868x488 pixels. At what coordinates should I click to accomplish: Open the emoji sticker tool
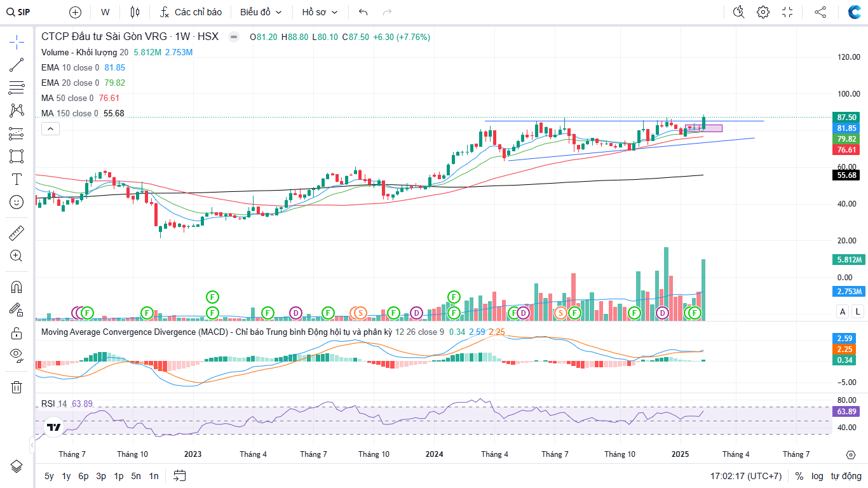(17, 202)
